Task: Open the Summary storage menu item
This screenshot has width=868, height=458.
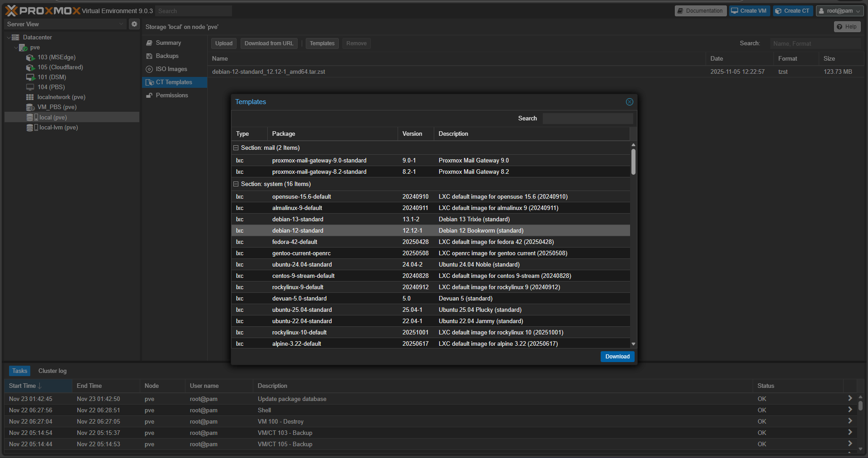Action: tap(175, 43)
